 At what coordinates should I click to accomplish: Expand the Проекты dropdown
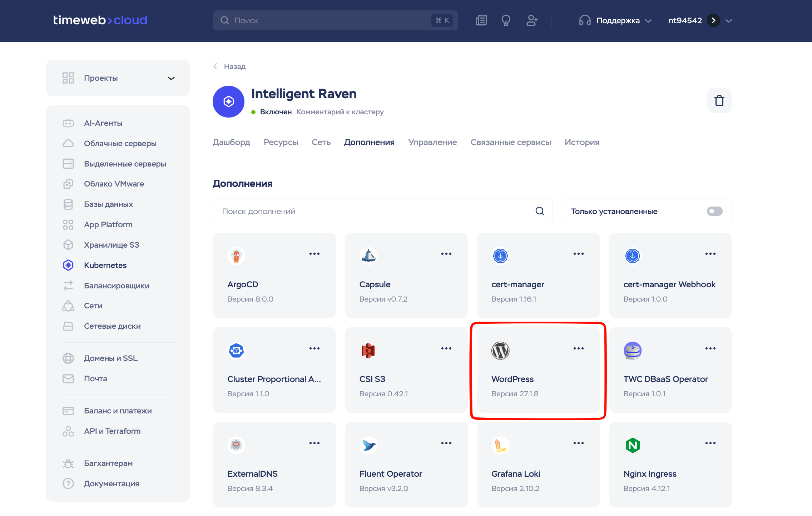point(171,78)
